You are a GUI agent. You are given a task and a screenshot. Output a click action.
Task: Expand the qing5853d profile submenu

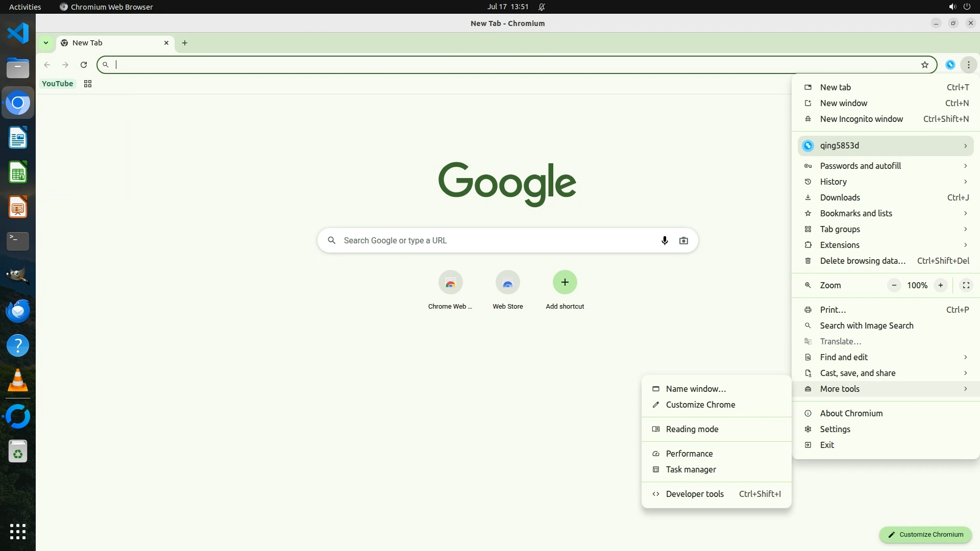click(x=886, y=146)
